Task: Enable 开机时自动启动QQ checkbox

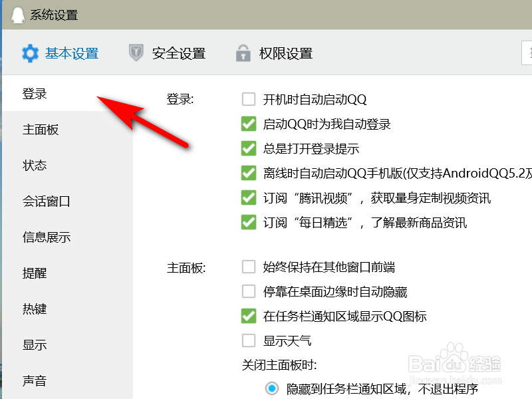Action: point(249,99)
